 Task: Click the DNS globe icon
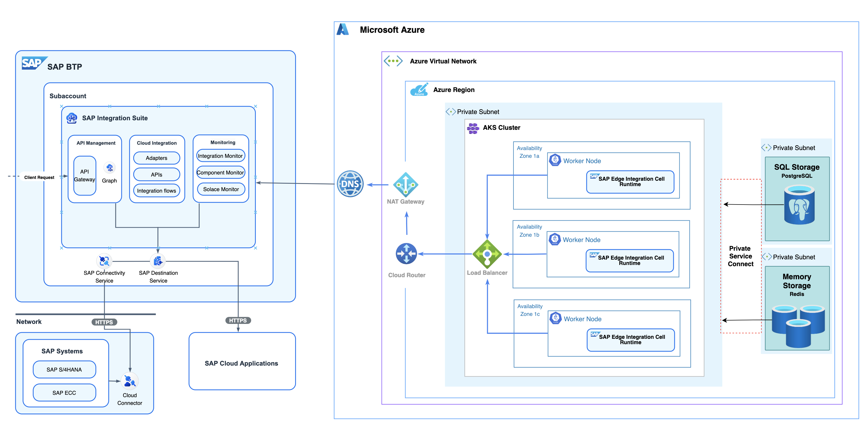click(x=350, y=184)
